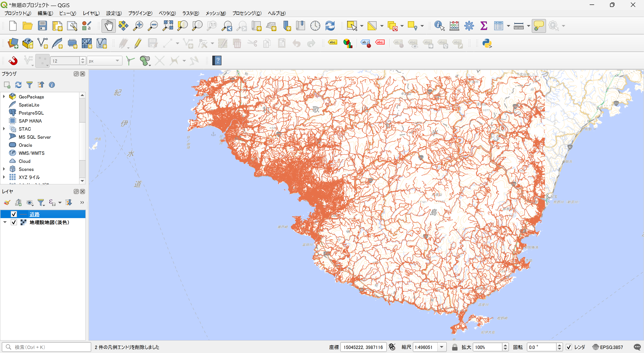Enable snapping with the magnet icon
Image resolution: width=644 pixels, height=353 pixels.
click(x=13, y=61)
